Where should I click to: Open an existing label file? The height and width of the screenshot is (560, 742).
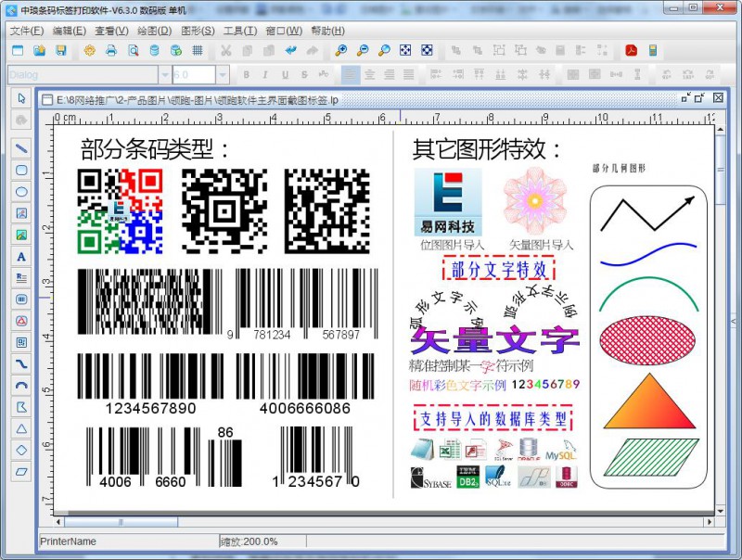point(39,50)
